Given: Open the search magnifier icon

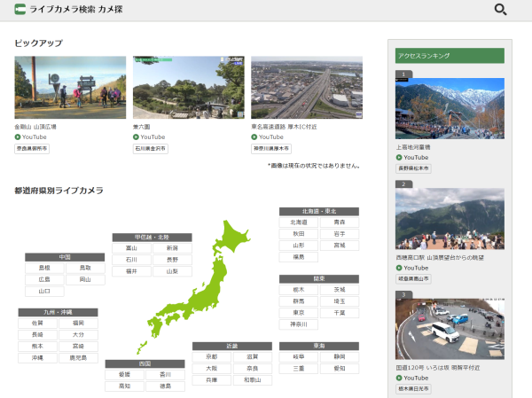Looking at the screenshot, I should click(x=500, y=10).
